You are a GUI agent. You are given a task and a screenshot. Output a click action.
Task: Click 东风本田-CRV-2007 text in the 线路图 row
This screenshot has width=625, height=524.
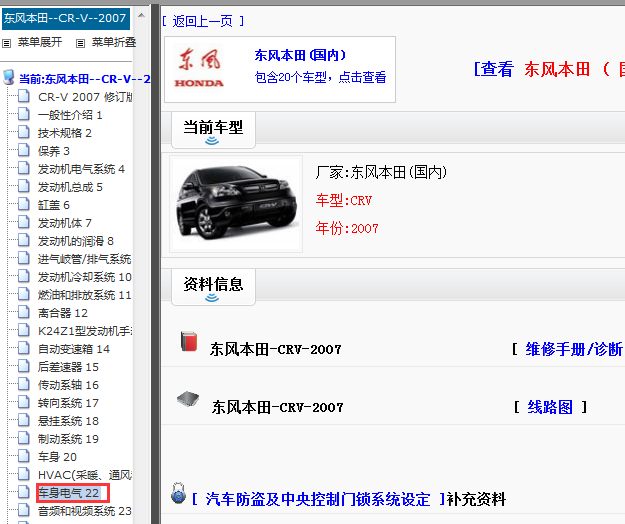(277, 407)
